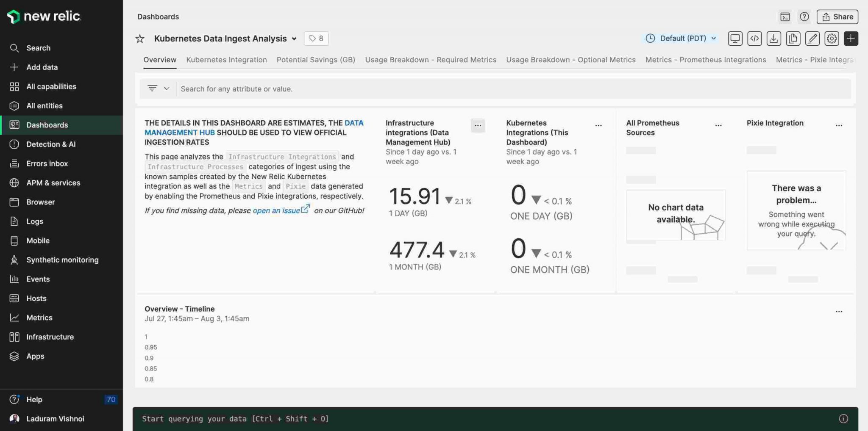Screen dimensions: 868x431
Task: Open the Default (PDT) time picker
Action: [x=680, y=38]
